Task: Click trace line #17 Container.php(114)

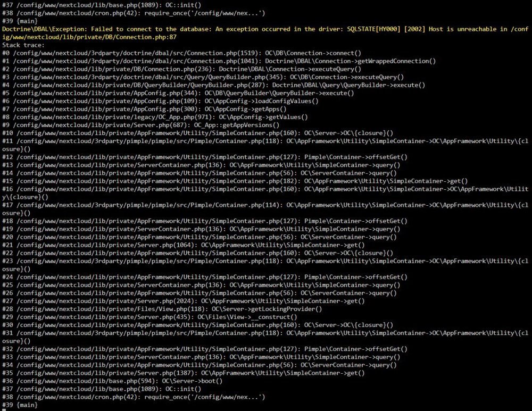Action: point(265,209)
